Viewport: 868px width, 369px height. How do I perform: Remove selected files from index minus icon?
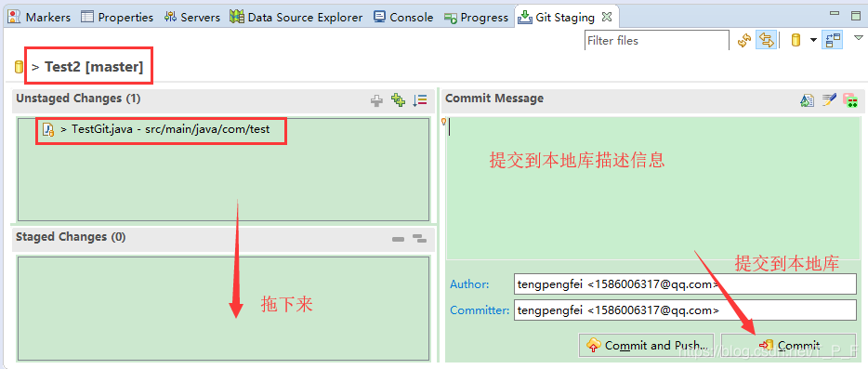tap(398, 239)
